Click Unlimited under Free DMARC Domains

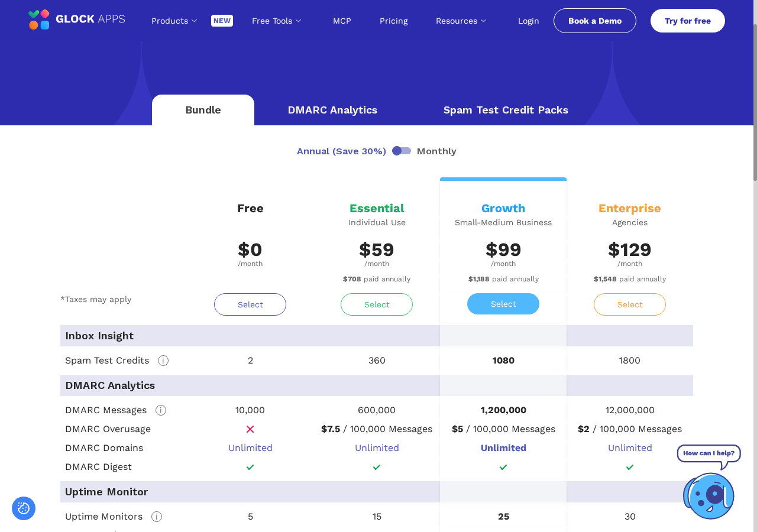(x=250, y=448)
